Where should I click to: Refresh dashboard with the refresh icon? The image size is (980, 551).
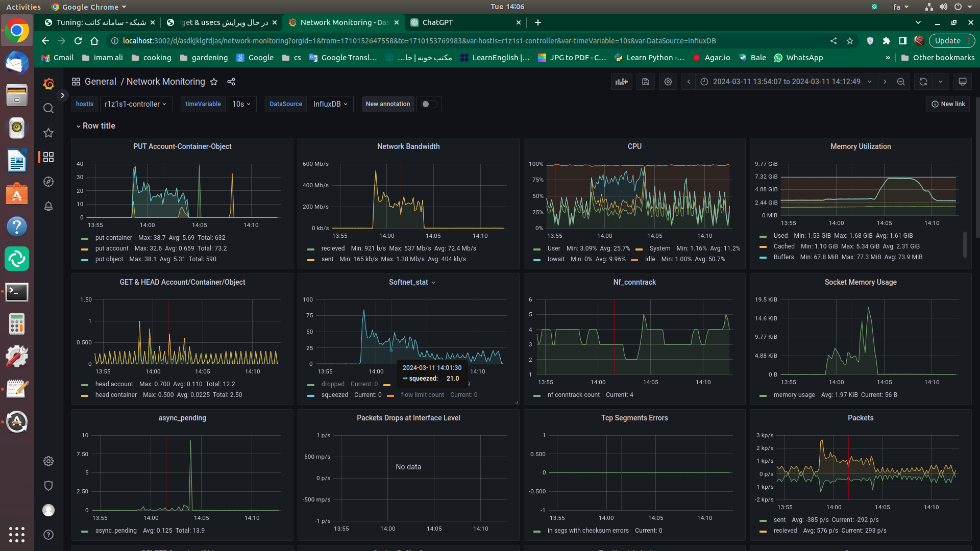[923, 82]
